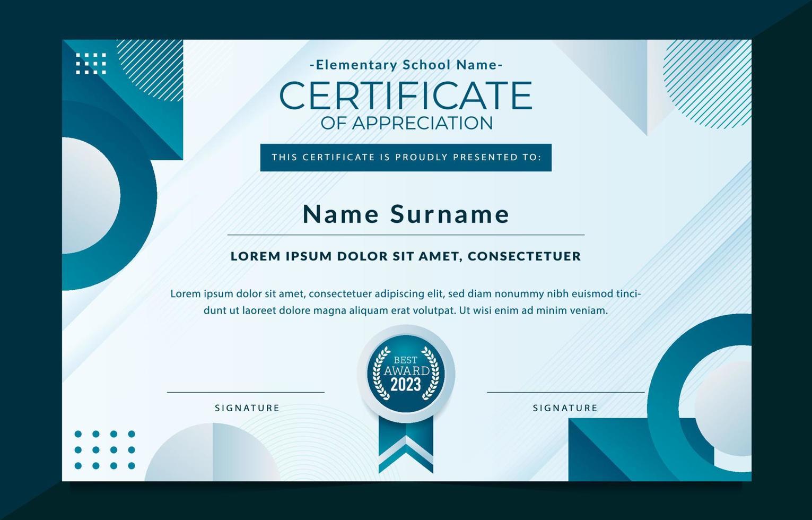Viewport: 812px width, 520px height.
Task: Select the large 'CERTIFICATE' title
Action: click(x=406, y=96)
